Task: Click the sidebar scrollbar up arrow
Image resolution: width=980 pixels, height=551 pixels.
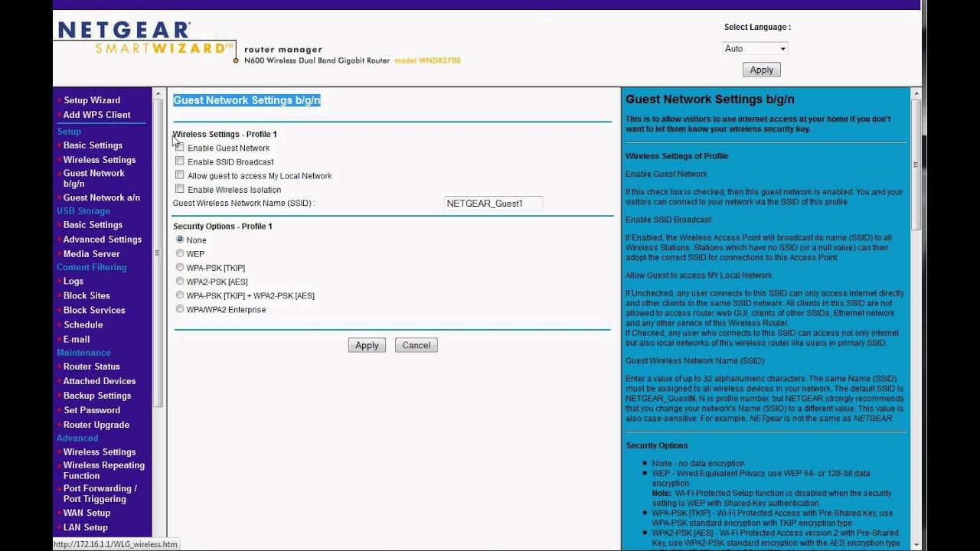Action: [158, 94]
